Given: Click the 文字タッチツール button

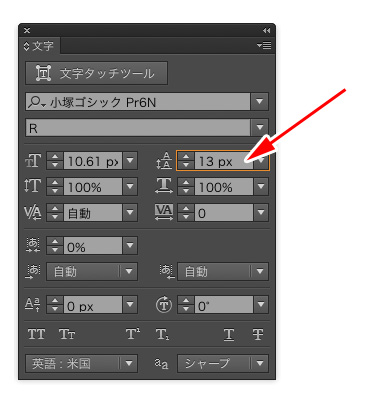Looking at the screenshot, I should tap(96, 73).
